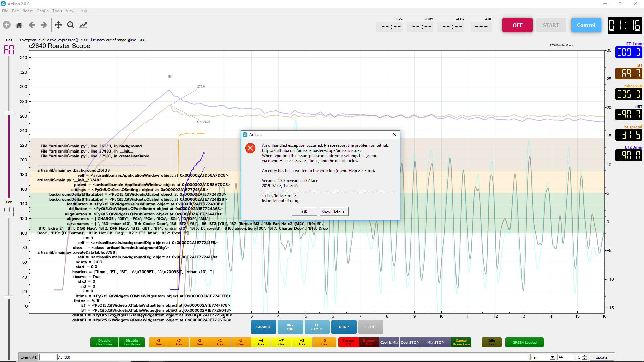Toggle Disable Gas Rules button
Image resolution: width=644 pixels, height=362 pixels.
pos(104,342)
